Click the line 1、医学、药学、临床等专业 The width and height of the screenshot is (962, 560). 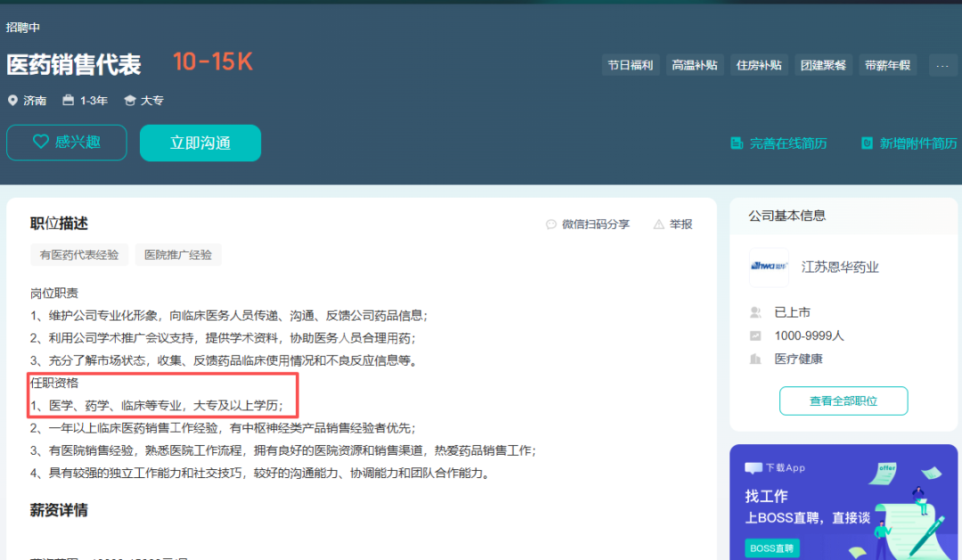tap(157, 405)
